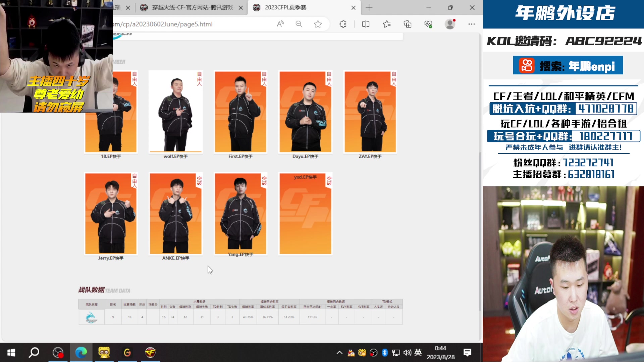Open the Collections icon

point(408,24)
